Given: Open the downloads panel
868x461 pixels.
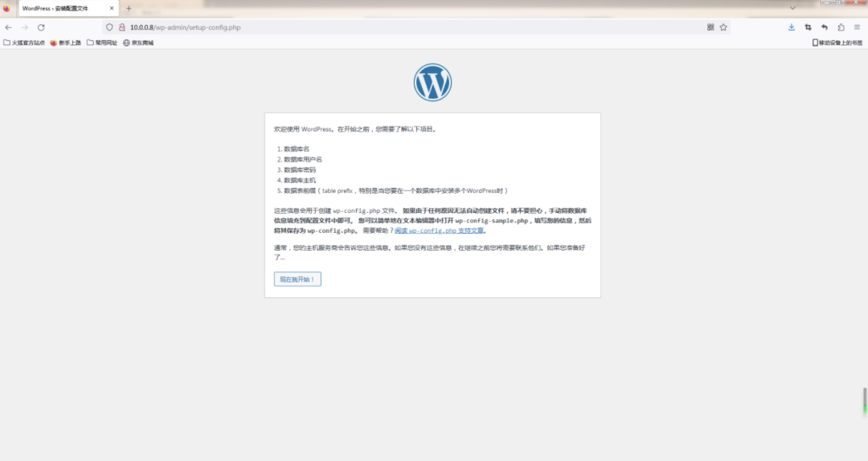Looking at the screenshot, I should 792,27.
